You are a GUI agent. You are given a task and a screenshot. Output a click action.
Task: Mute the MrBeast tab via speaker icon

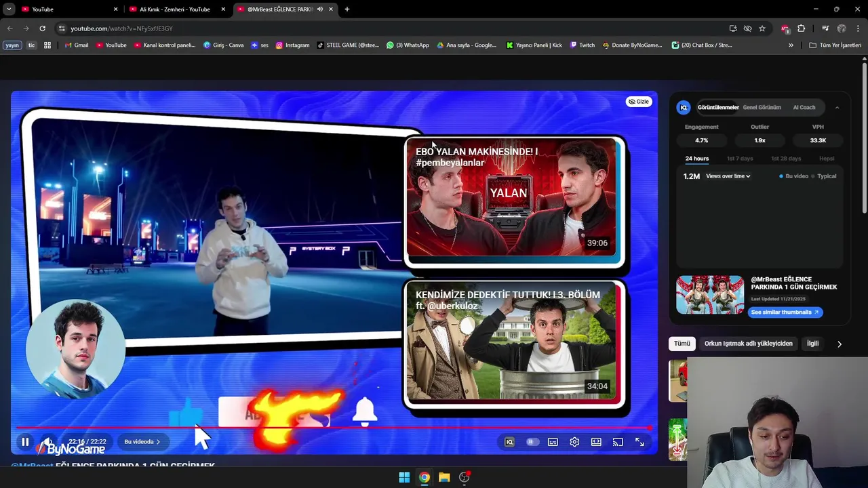(x=320, y=9)
